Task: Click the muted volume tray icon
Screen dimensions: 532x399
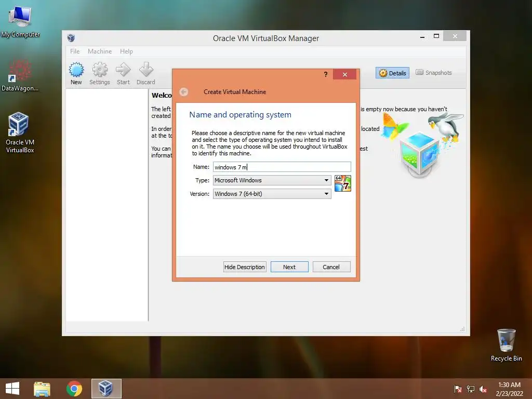Action: pos(483,389)
